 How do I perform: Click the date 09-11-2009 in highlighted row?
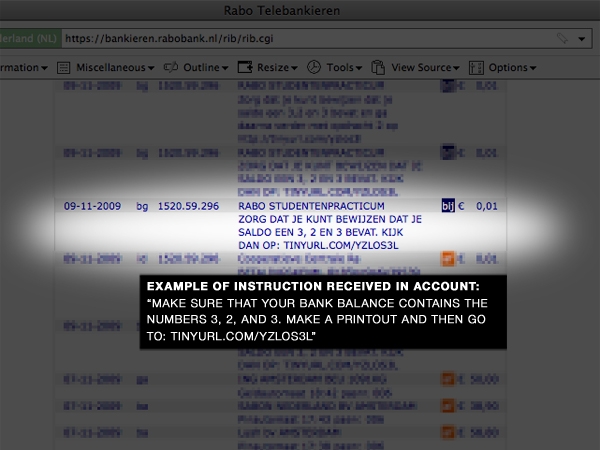tap(92, 206)
